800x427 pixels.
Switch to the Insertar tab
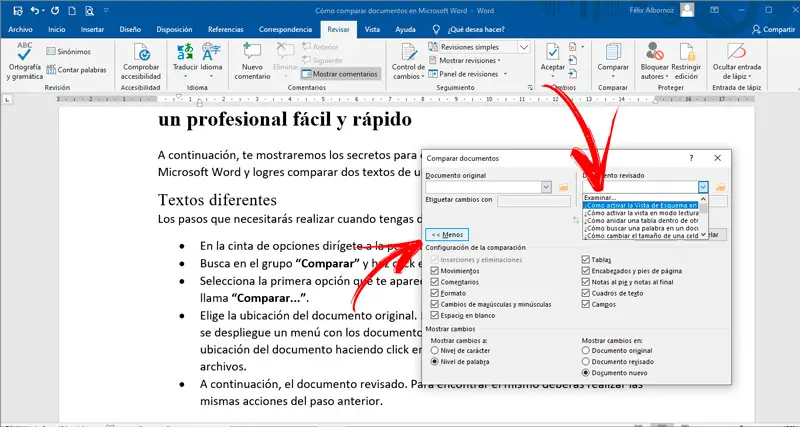tap(92, 30)
